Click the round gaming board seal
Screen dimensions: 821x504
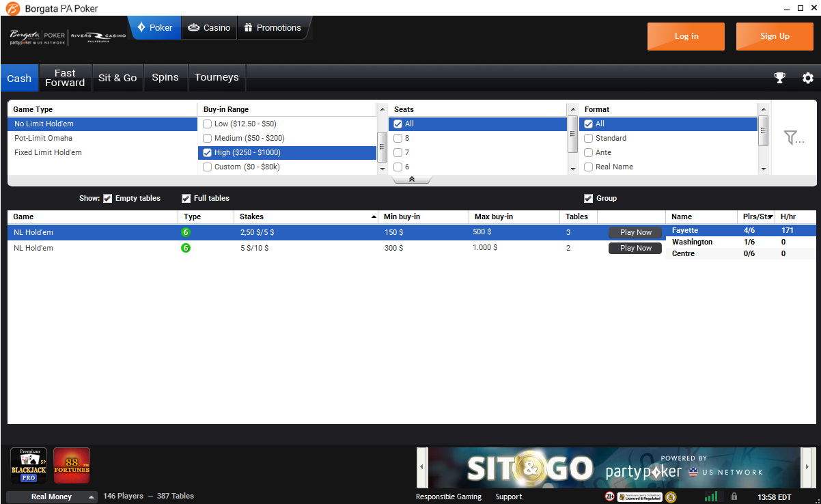point(671,496)
